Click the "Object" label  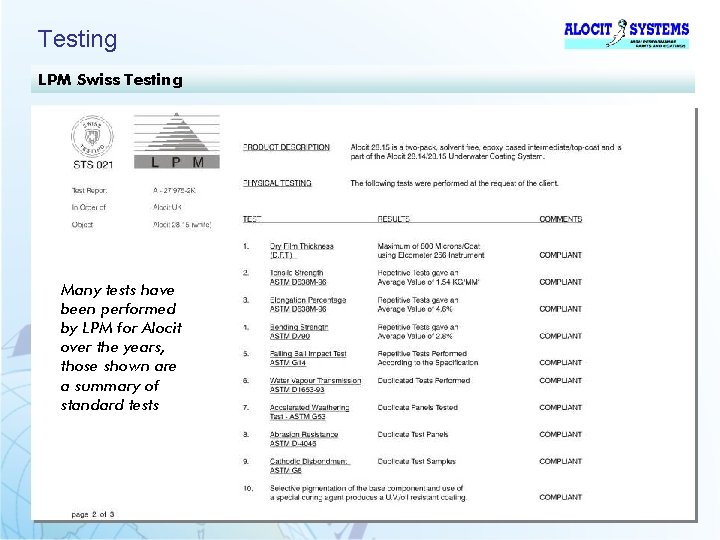tap(82, 225)
